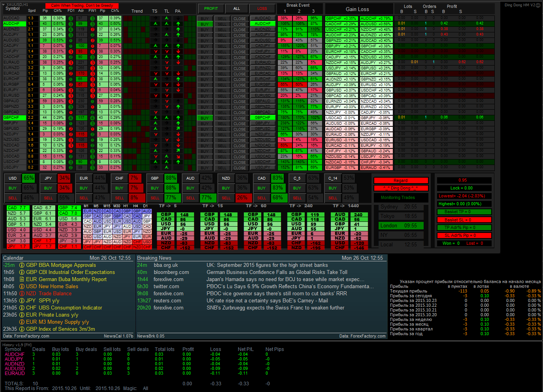Click the USD currency basket button
The width and height of the screenshot is (543, 392).
point(13,178)
